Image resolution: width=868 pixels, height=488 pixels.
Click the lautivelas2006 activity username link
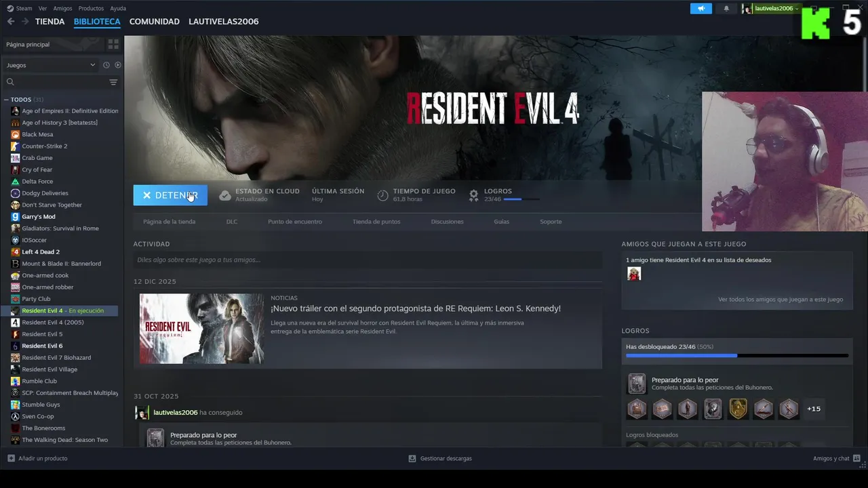pyautogui.click(x=176, y=413)
